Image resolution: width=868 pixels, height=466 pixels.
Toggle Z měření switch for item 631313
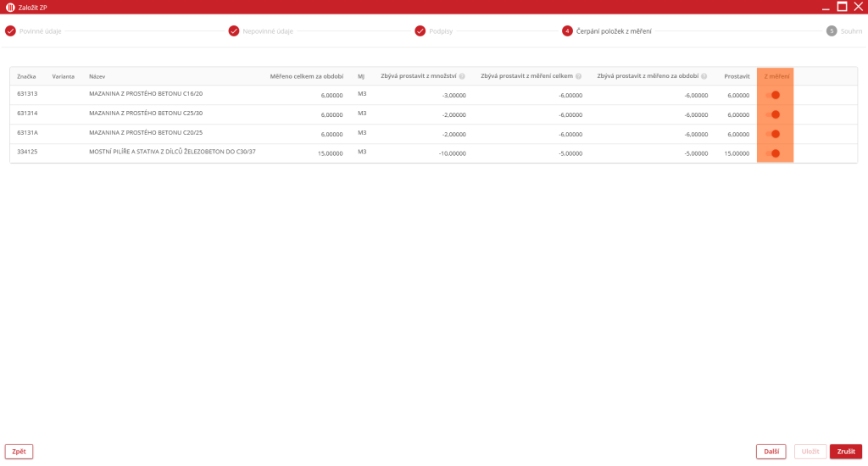click(772, 95)
